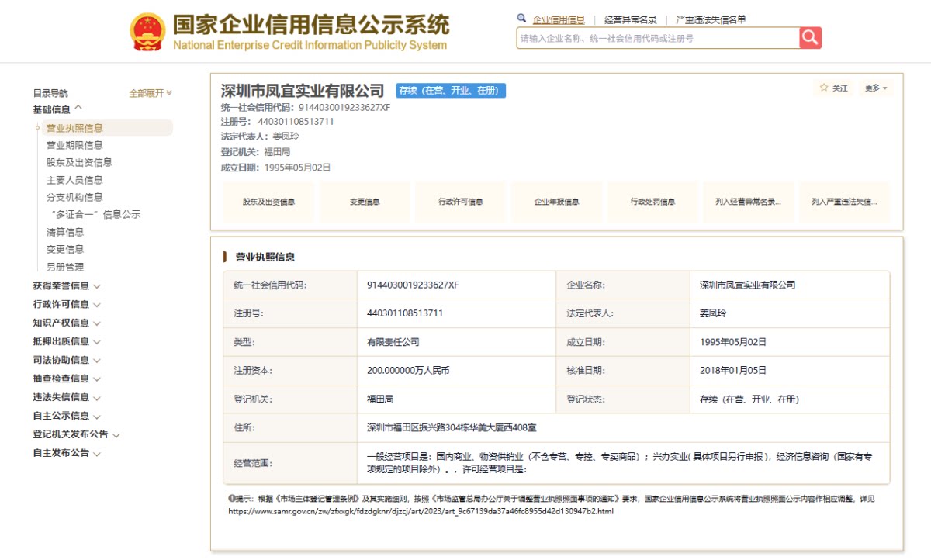
Task: Expand the 抵押出质信息 section
Action: [x=67, y=341]
